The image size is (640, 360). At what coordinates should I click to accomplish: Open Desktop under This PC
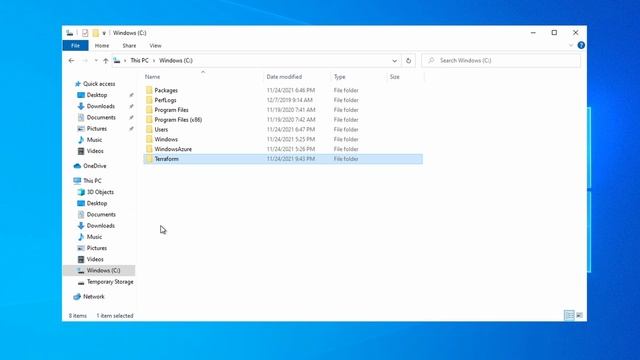(97, 203)
